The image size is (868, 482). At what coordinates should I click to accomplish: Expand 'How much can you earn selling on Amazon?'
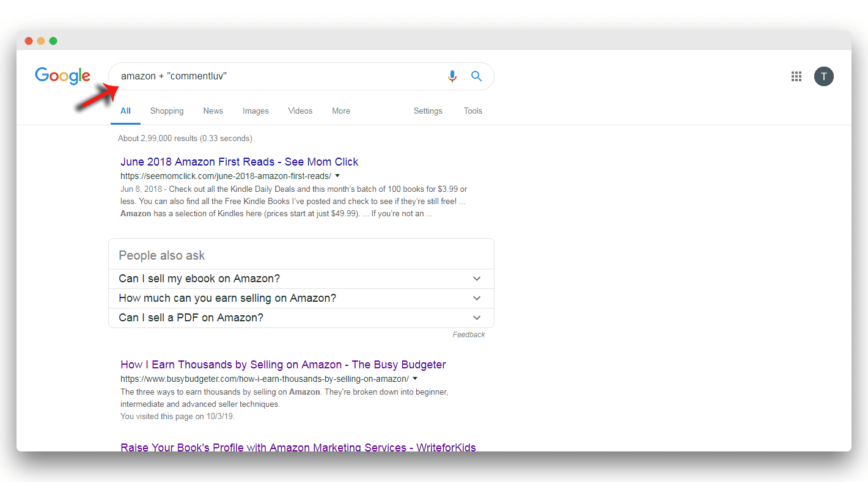click(x=301, y=298)
